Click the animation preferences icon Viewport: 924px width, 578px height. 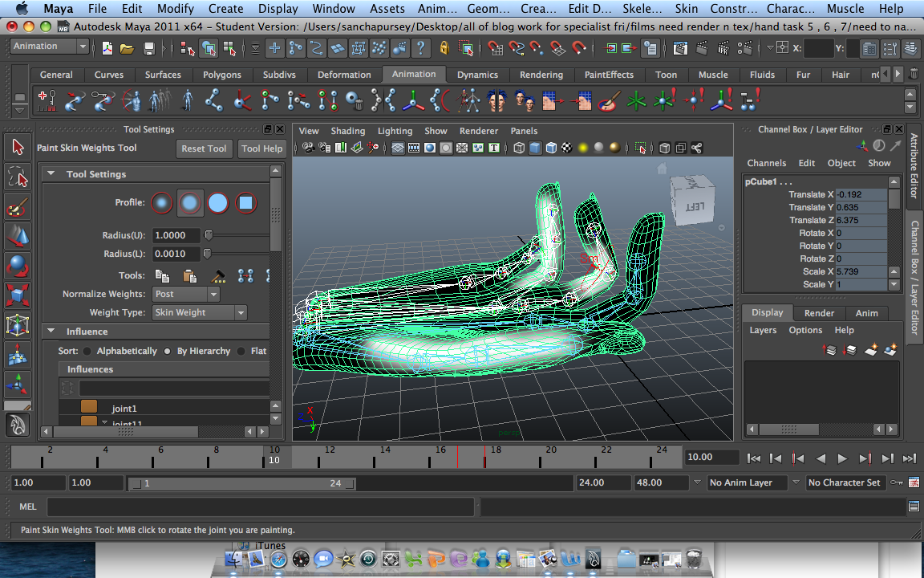(914, 482)
